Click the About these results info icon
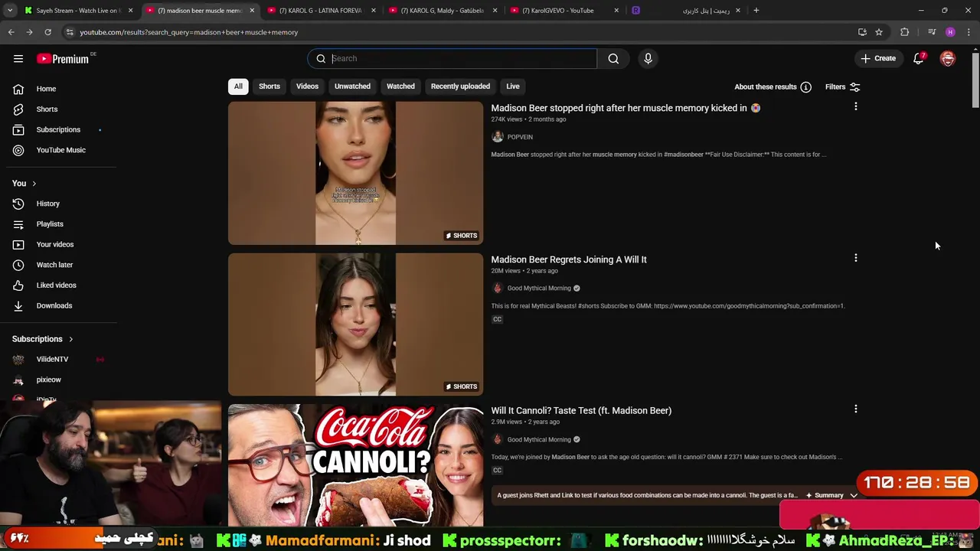The image size is (980, 551). (x=805, y=87)
